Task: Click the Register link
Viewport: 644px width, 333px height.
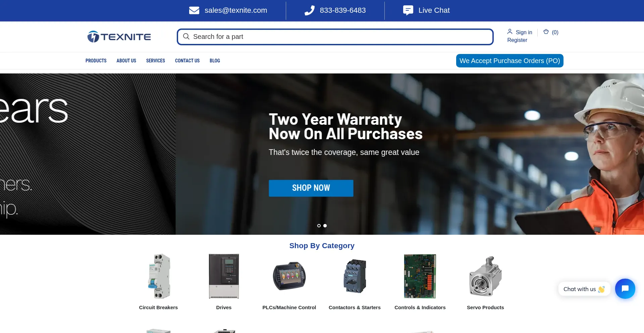Action: [517, 40]
